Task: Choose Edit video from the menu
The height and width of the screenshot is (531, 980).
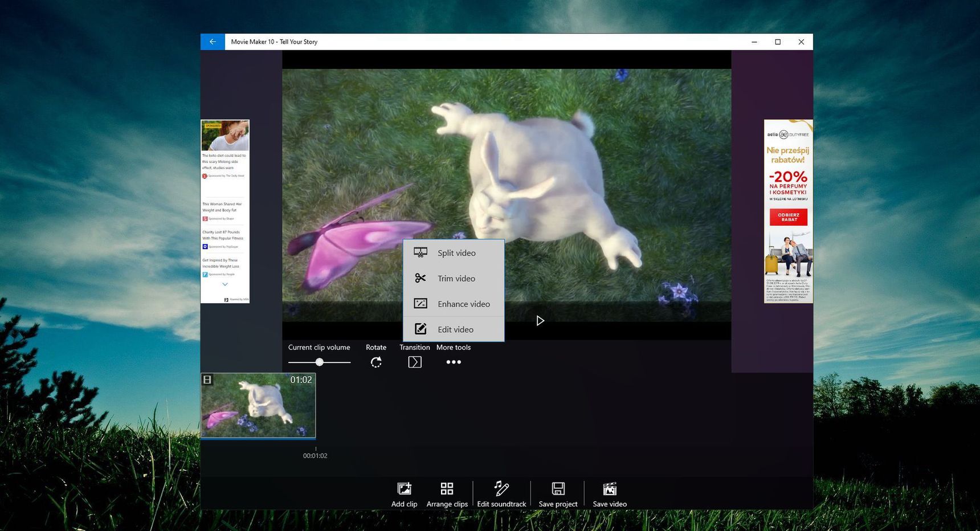Action: coord(454,329)
